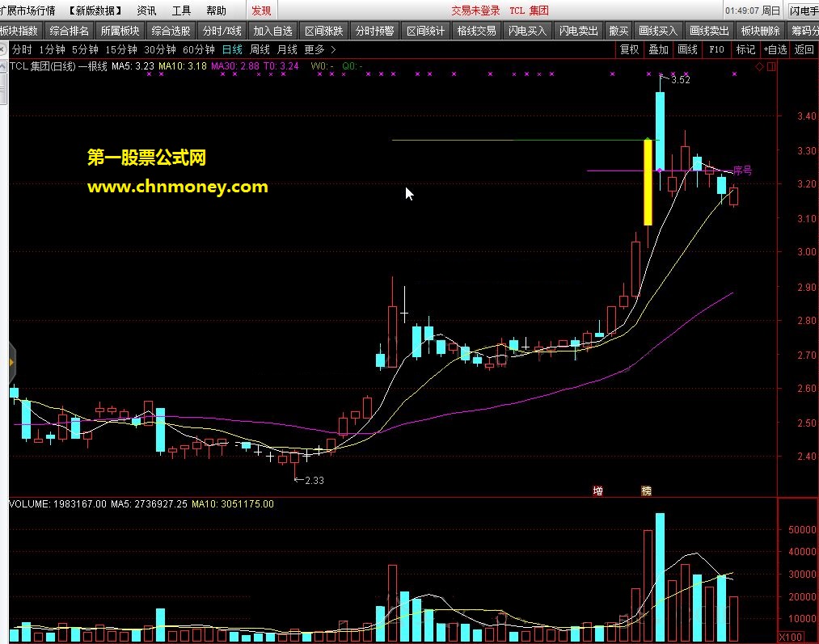819x644 pixels.
Task: Click the diamond icon above the price axis
Action: (x=760, y=66)
